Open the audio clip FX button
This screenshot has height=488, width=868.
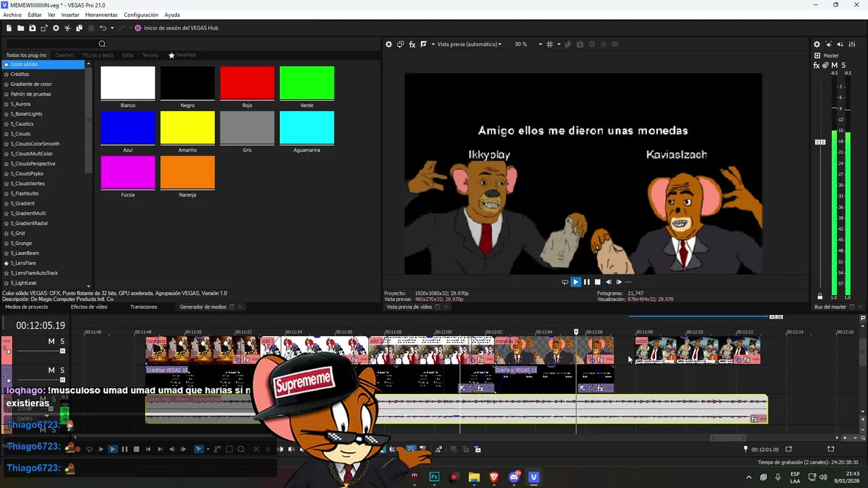[x=754, y=420]
